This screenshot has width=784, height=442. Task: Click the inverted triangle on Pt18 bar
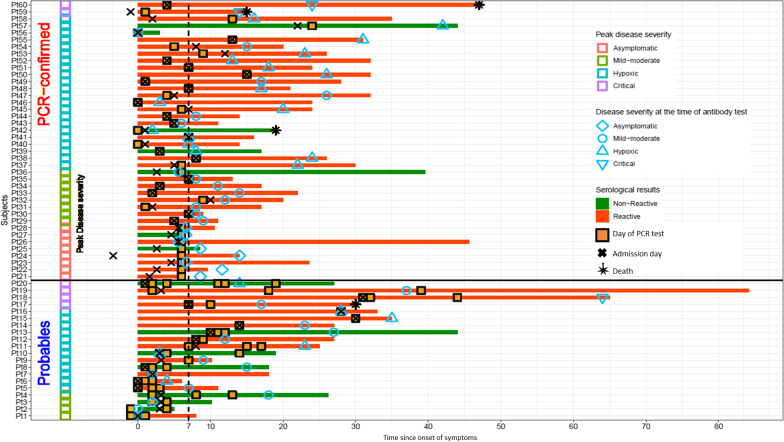pyautogui.click(x=602, y=298)
